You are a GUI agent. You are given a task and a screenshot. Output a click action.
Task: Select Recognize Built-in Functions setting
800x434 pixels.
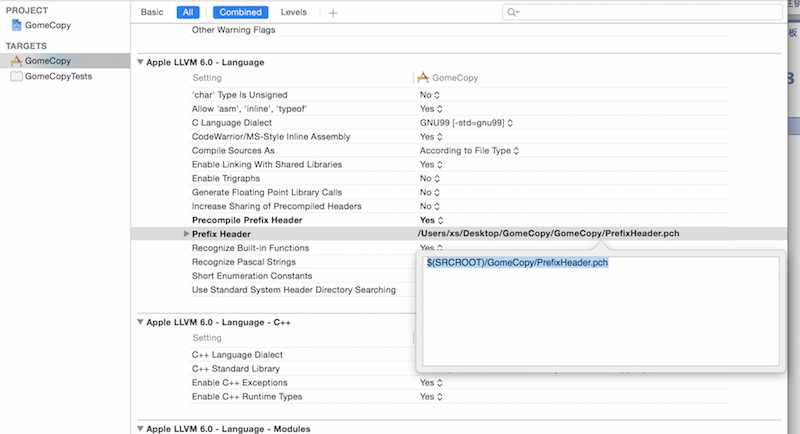click(x=251, y=248)
